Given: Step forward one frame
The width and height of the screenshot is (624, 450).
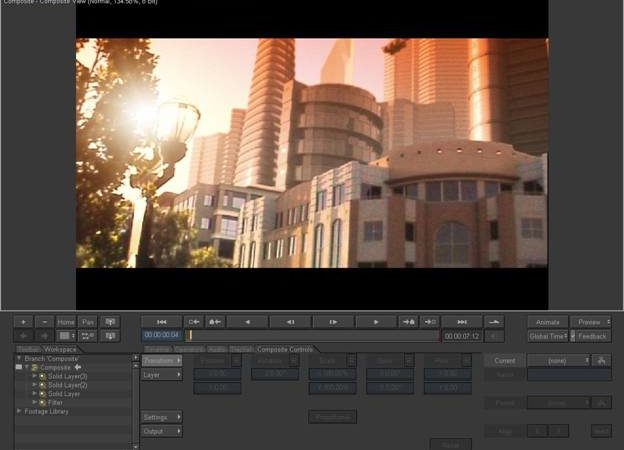Looking at the screenshot, I should point(333,322).
